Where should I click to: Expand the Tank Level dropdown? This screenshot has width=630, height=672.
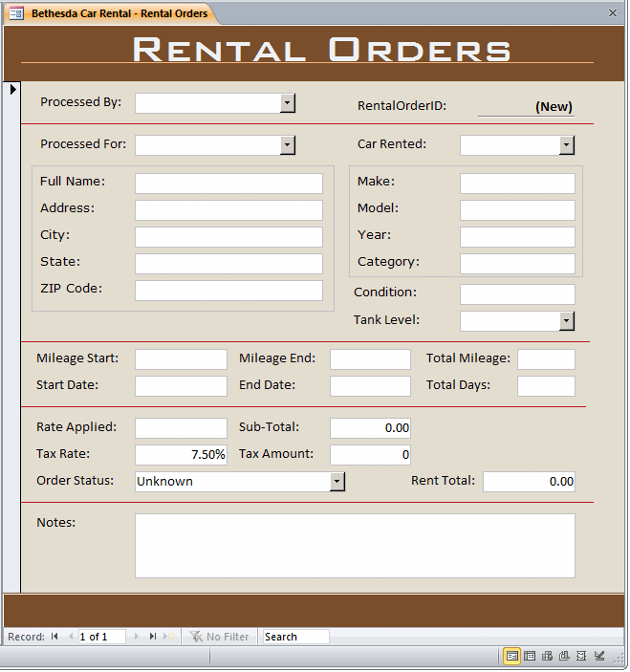[567, 321]
